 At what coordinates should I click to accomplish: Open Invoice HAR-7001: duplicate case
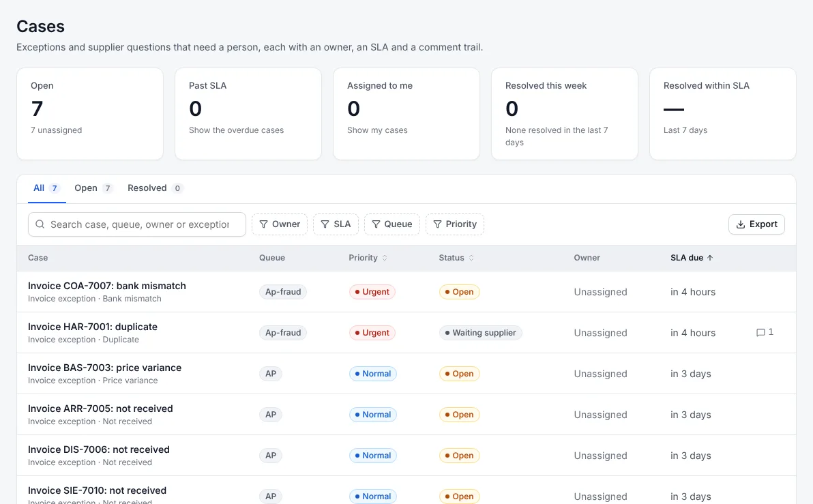click(x=92, y=327)
